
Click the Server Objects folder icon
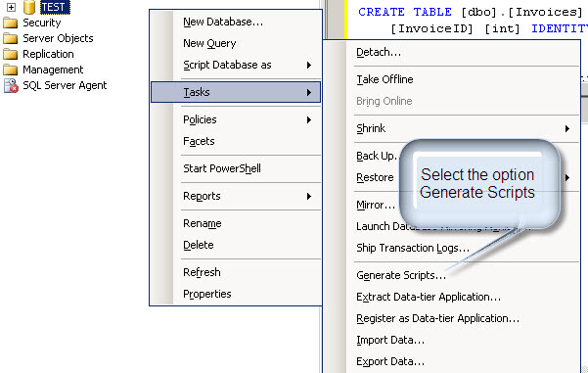pyautogui.click(x=10, y=38)
